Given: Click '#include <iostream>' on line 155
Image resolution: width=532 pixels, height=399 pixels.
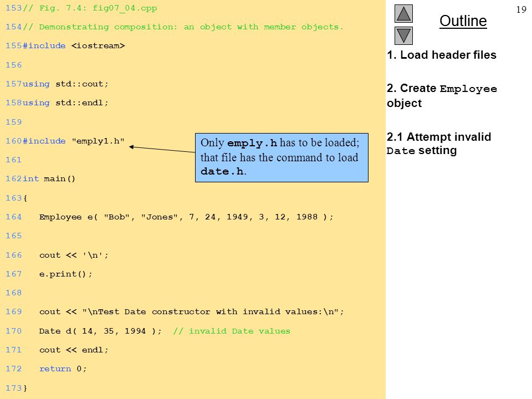Looking at the screenshot, I should (x=74, y=46).
